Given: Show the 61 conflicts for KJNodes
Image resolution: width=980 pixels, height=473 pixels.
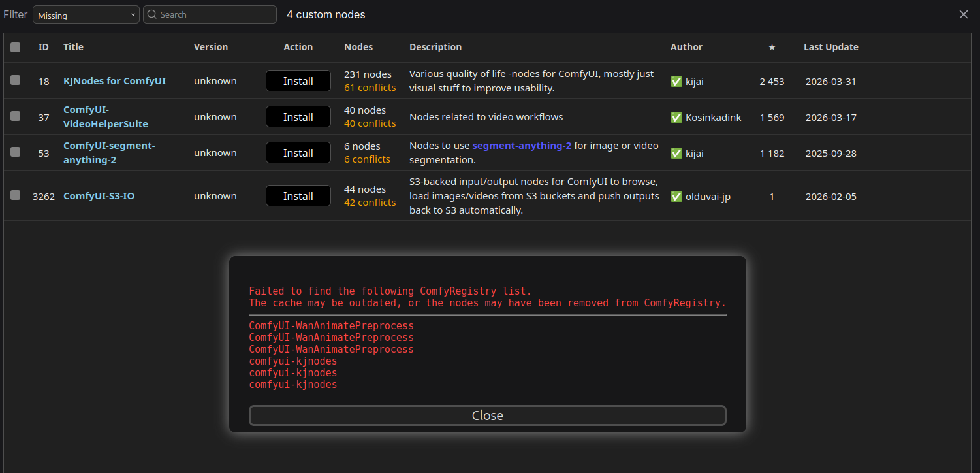Looking at the screenshot, I should [x=370, y=88].
